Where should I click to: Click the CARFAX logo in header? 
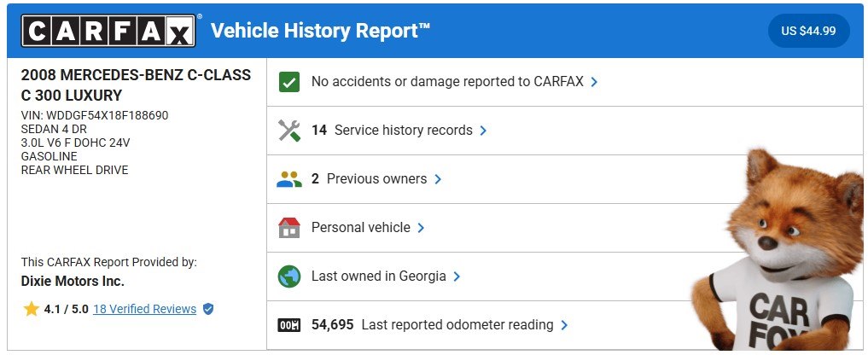(109, 31)
